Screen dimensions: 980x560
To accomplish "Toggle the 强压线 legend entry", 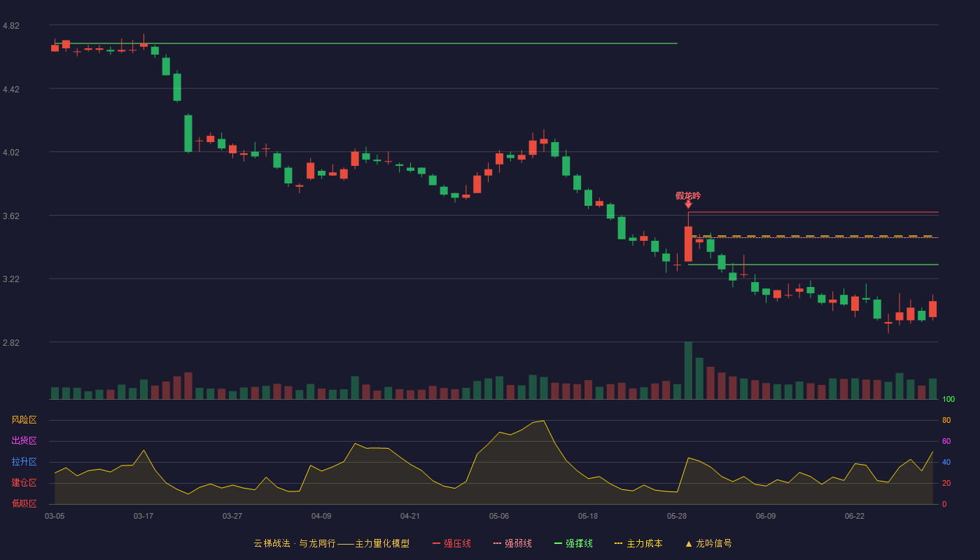I will pyautogui.click(x=451, y=543).
